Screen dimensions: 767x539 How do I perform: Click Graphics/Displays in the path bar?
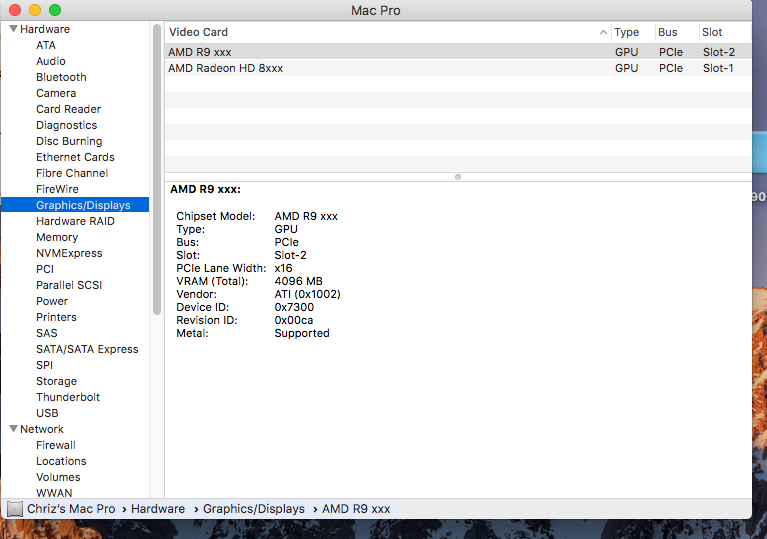click(x=254, y=509)
